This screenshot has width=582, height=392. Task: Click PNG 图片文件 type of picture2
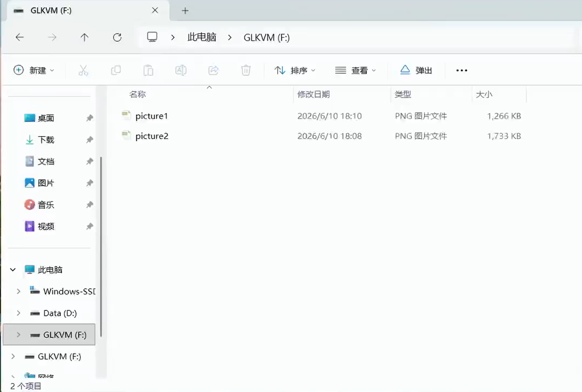tap(421, 136)
